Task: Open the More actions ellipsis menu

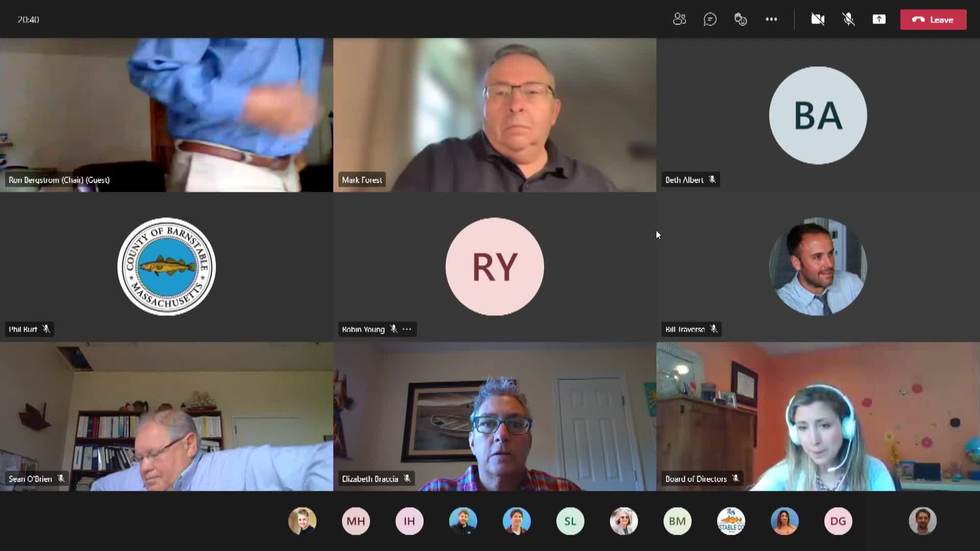Action: [x=771, y=19]
